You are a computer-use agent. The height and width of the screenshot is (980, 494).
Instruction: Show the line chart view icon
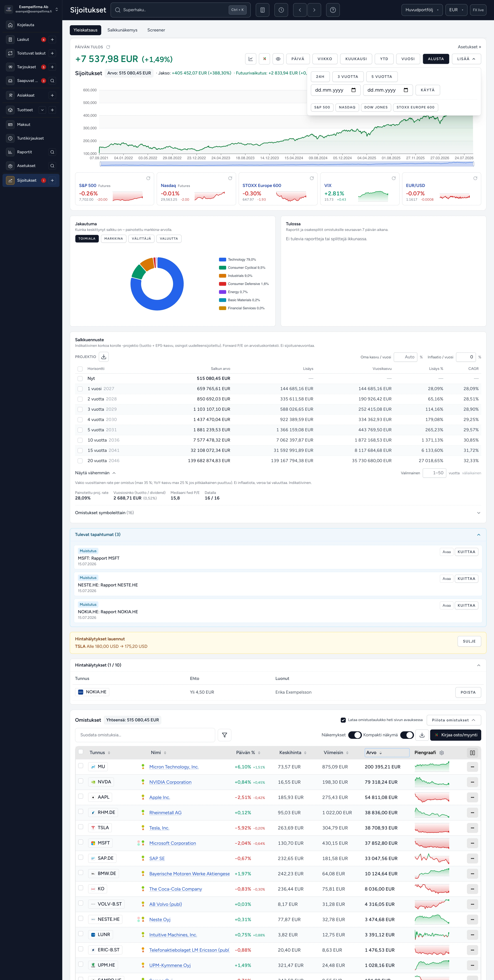251,59
